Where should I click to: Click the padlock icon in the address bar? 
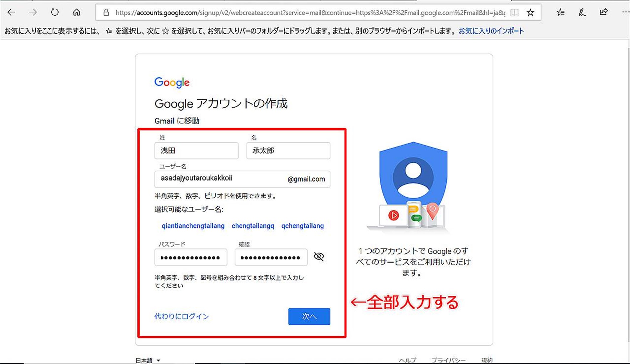tap(106, 12)
